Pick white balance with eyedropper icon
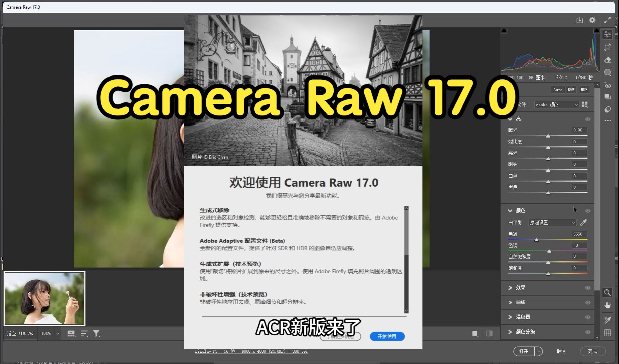 coord(584,222)
